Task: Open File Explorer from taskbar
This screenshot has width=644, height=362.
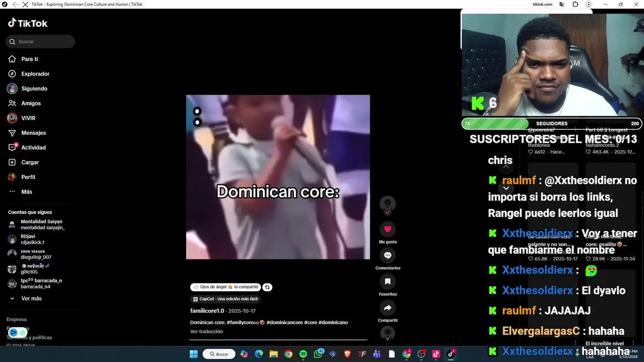Action: (273, 354)
